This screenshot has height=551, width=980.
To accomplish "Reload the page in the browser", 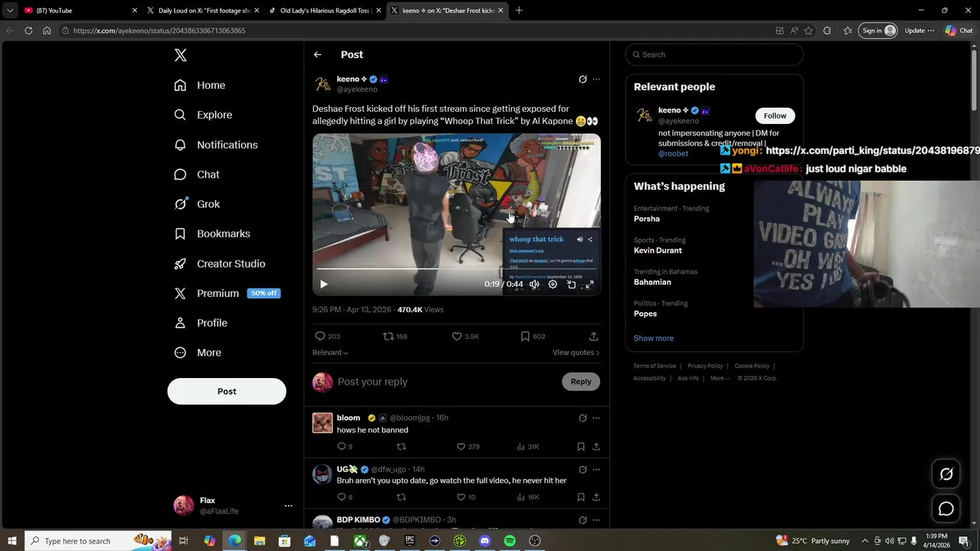I will [x=28, y=31].
